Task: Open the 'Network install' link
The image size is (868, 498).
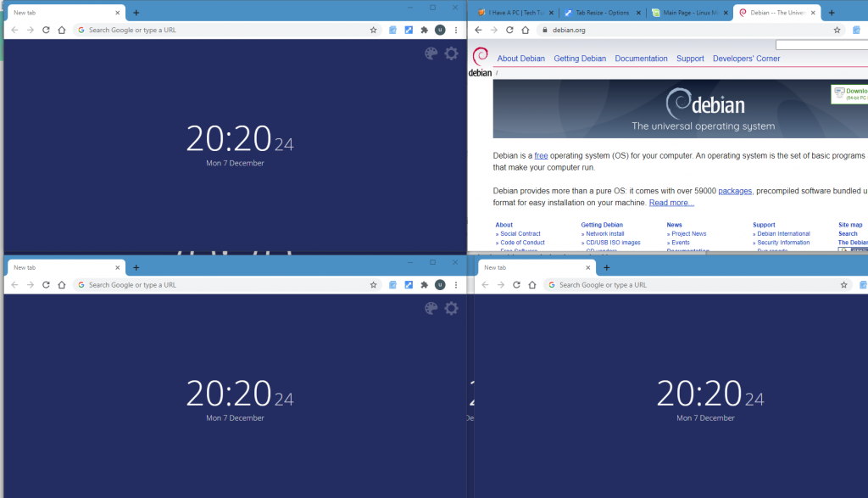Action: pyautogui.click(x=605, y=234)
